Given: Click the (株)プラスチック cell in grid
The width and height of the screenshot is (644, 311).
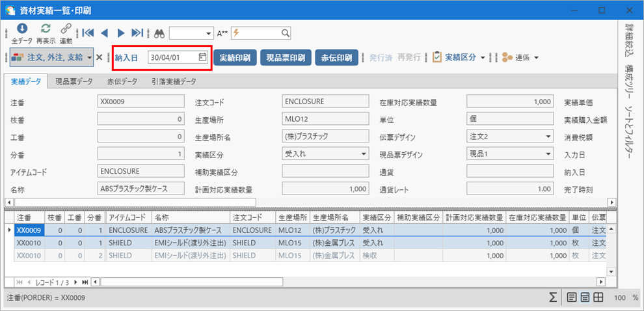Looking at the screenshot, I should [335, 230].
